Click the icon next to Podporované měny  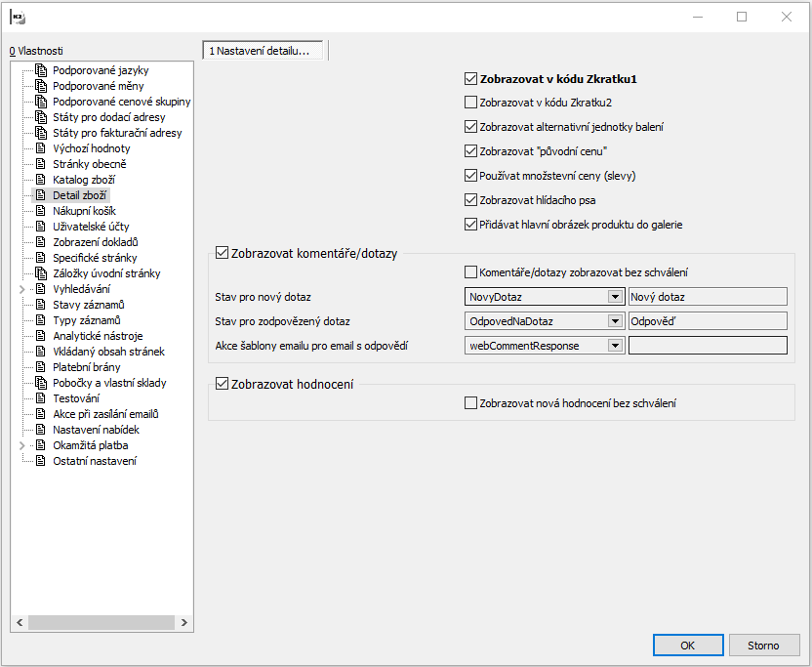(41, 86)
